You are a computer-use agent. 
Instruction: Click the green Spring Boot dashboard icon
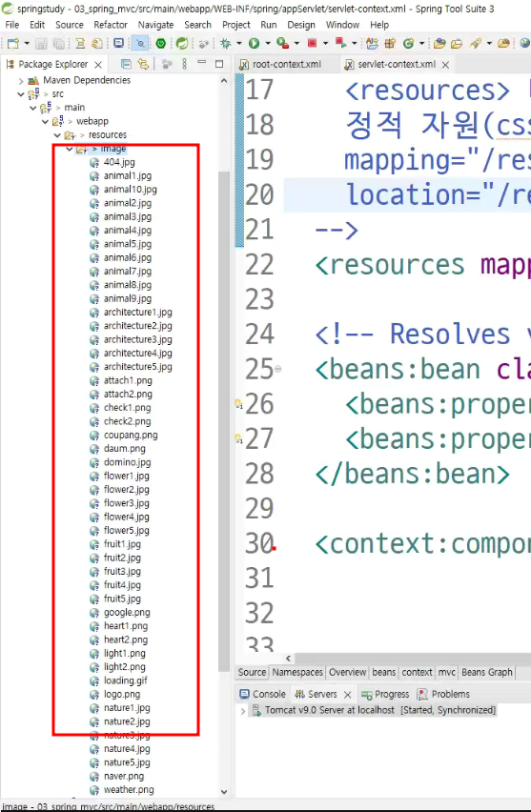pyautogui.click(x=160, y=44)
